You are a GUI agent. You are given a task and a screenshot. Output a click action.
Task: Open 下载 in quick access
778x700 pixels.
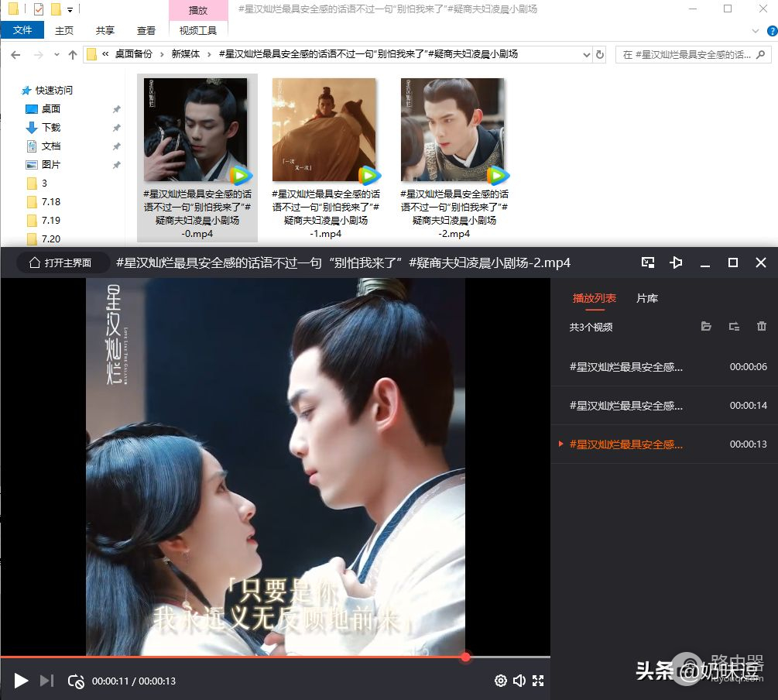coord(43,128)
